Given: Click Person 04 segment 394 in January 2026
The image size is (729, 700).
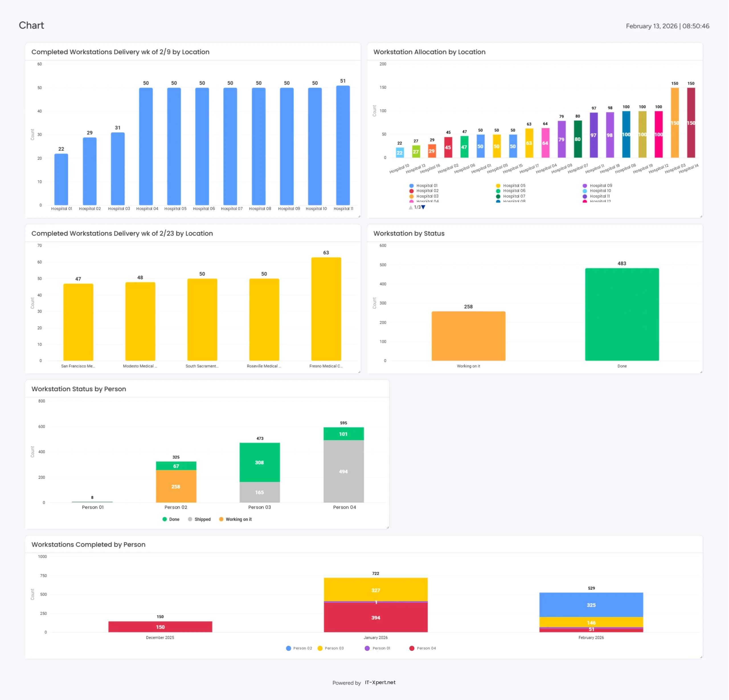Looking at the screenshot, I should click(x=376, y=617).
